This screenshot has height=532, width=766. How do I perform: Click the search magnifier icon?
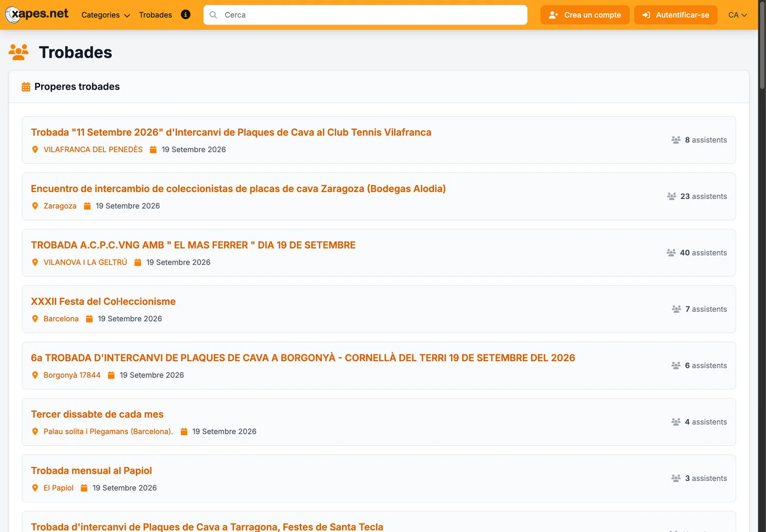pyautogui.click(x=213, y=15)
